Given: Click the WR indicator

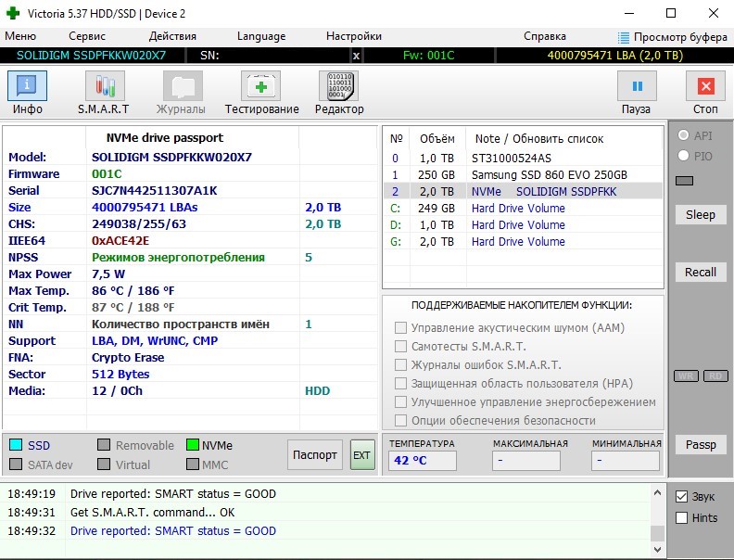Looking at the screenshot, I should coord(686,376).
